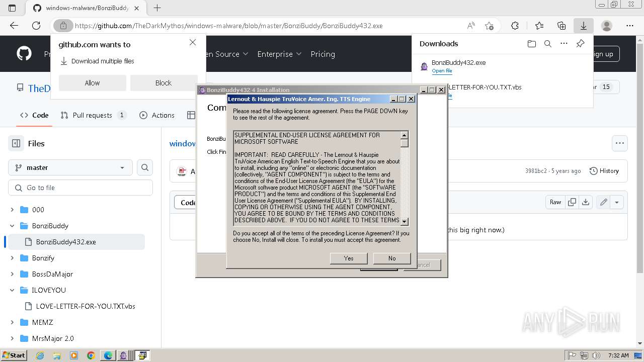Click the Raw button
Screen dimensions: 644x362
point(555,202)
